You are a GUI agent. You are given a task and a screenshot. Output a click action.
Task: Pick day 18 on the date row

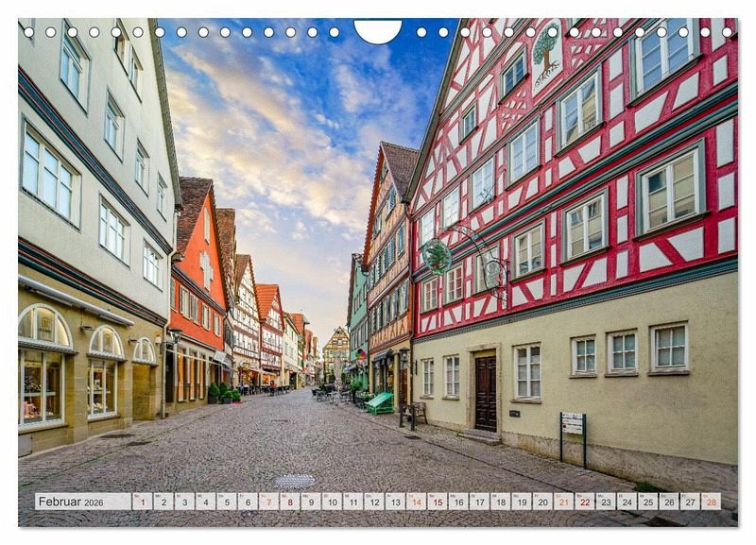click(500, 502)
